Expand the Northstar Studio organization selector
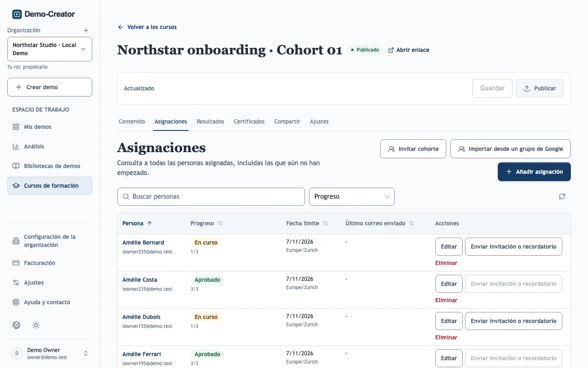This screenshot has width=588, height=368. [x=50, y=49]
